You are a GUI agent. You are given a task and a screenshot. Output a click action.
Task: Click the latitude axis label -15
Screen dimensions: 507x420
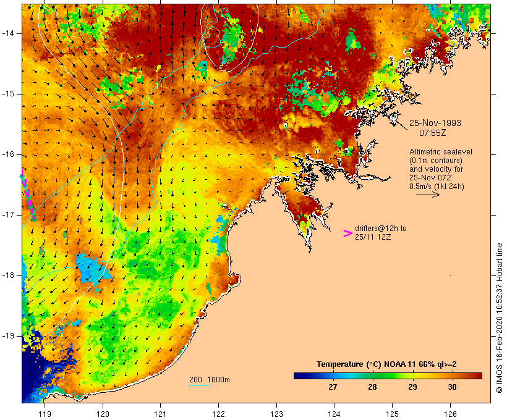tap(8, 94)
